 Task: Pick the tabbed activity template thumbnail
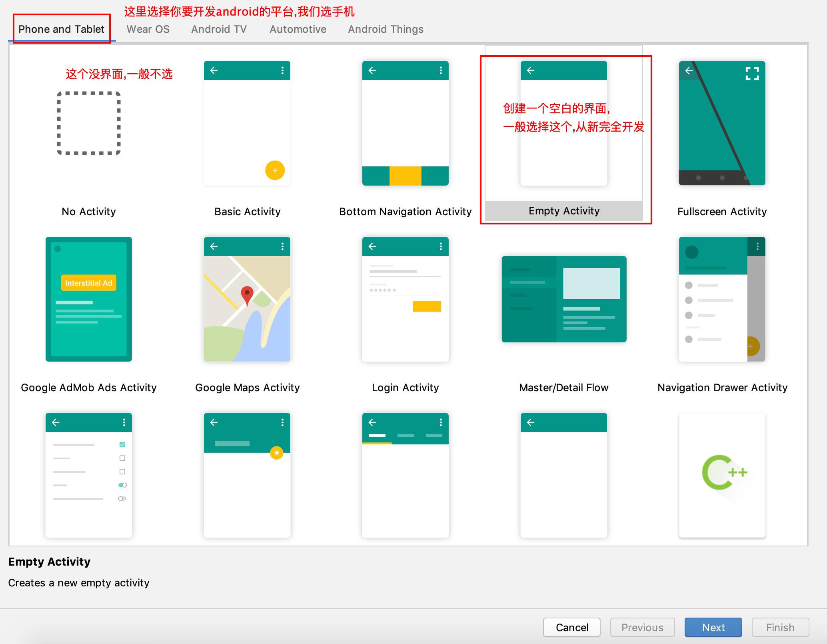point(406,475)
